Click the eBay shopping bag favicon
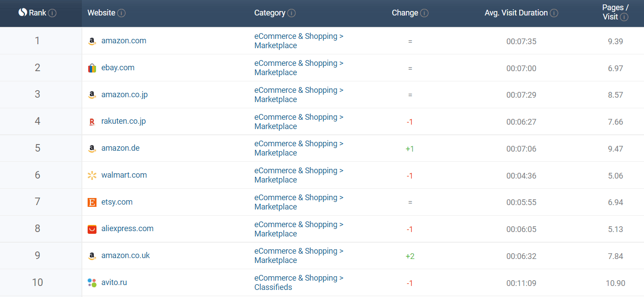Screen dimensions: 644x297 (92, 68)
